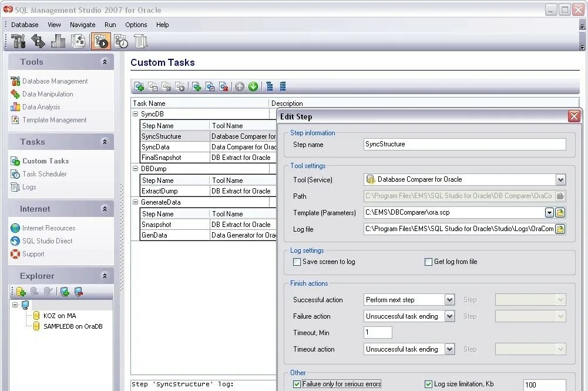Open Database Management from the main toolbar
This screenshot has height=391, width=588.
tap(18, 41)
